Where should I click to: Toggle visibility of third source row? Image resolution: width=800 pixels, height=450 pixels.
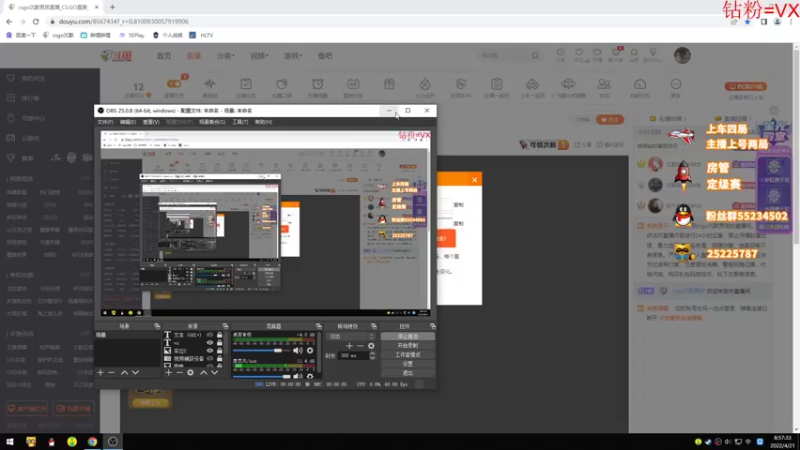click(210, 351)
